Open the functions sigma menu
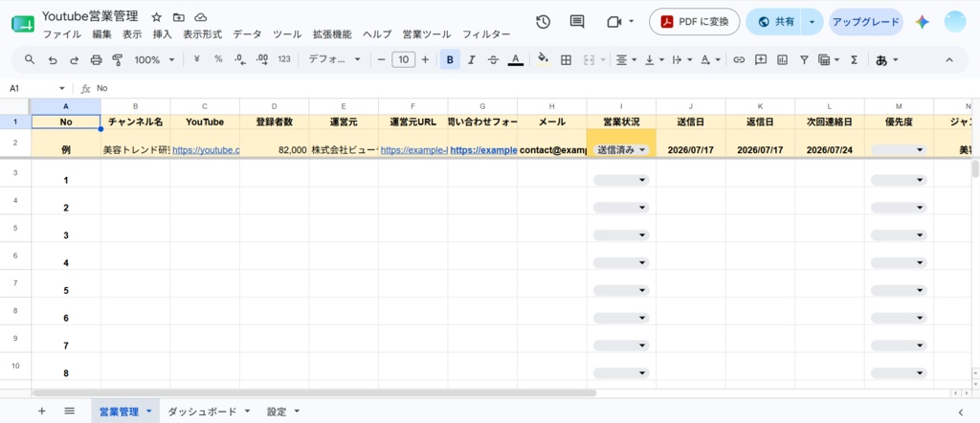 coord(855,60)
